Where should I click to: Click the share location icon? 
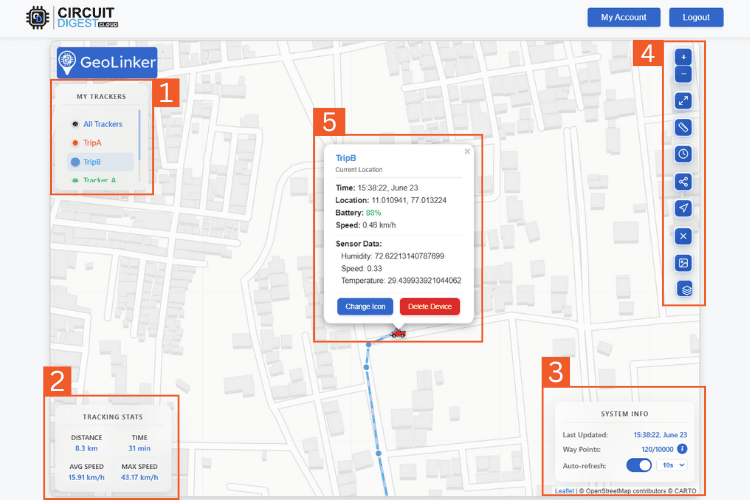683,181
